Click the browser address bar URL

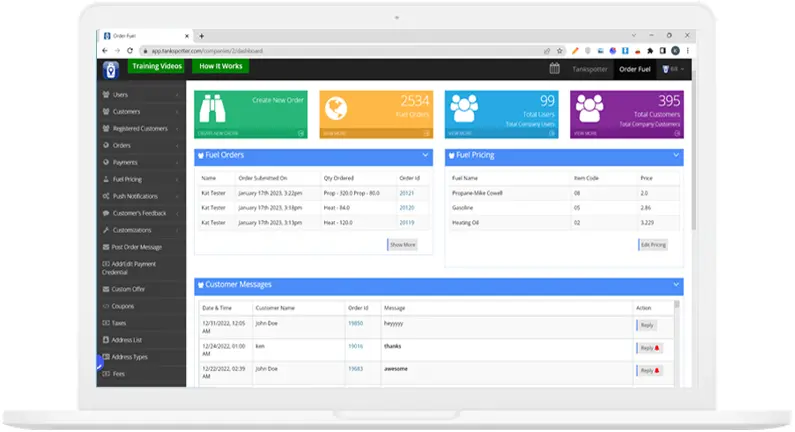pyautogui.click(x=207, y=51)
